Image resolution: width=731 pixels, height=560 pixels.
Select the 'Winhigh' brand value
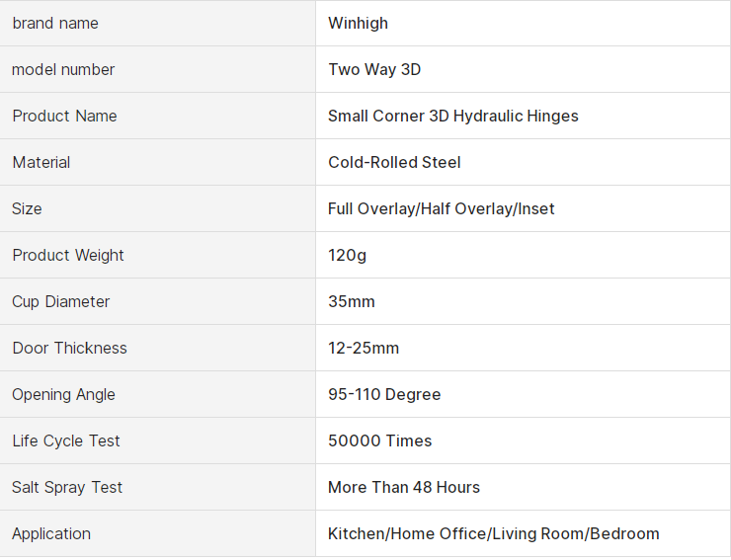(x=358, y=23)
